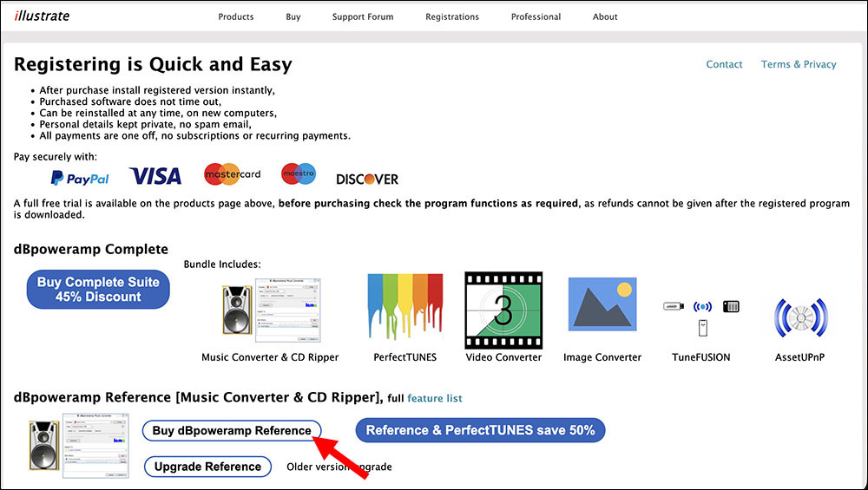This screenshot has width=868, height=490.
Task: Open the feature list link
Action: point(435,398)
